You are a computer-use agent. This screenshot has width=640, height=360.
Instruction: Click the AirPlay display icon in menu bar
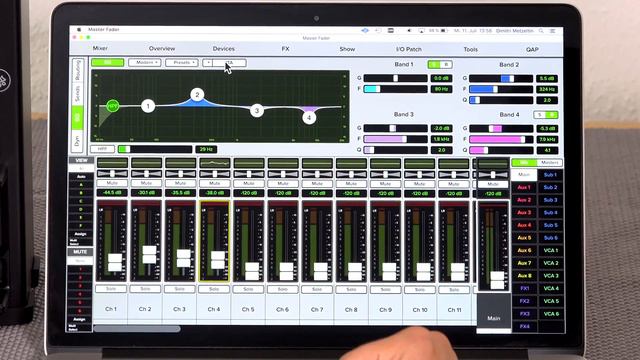[422, 31]
